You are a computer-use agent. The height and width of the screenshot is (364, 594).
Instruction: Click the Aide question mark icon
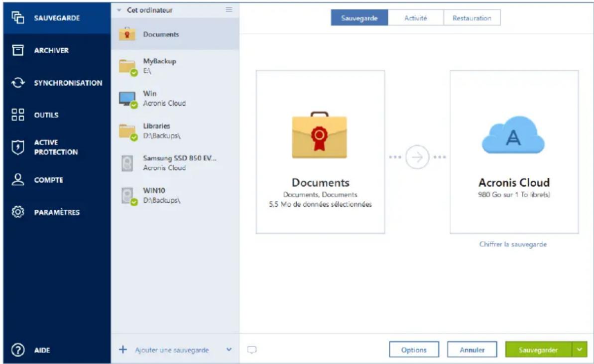coord(18,350)
